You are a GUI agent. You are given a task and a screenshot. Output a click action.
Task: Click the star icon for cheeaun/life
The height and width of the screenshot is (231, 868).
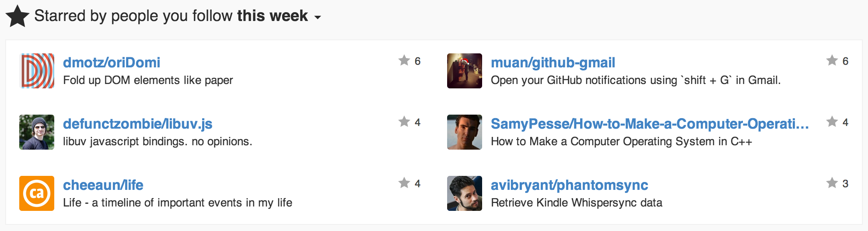click(404, 183)
